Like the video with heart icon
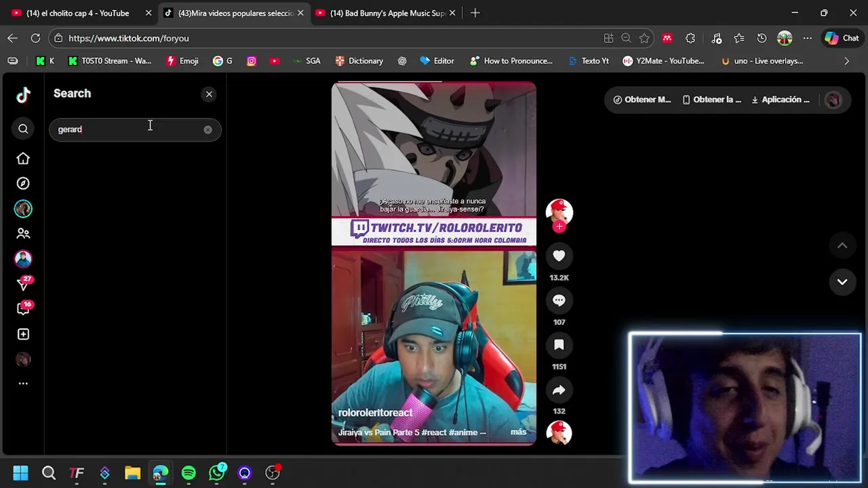This screenshot has height=488, width=868. pyautogui.click(x=559, y=256)
